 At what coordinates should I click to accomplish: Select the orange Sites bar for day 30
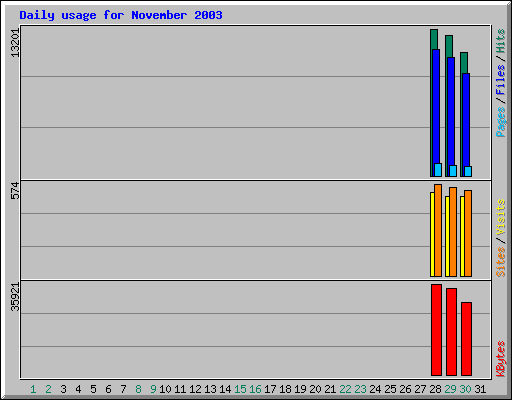(468, 233)
